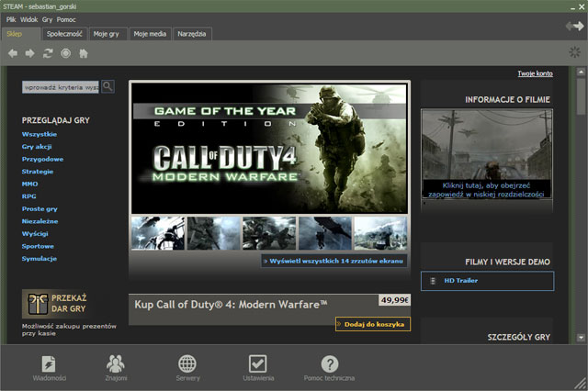Screen dimensions: 588x391
Task: Browse MMO category
Action: (30, 184)
